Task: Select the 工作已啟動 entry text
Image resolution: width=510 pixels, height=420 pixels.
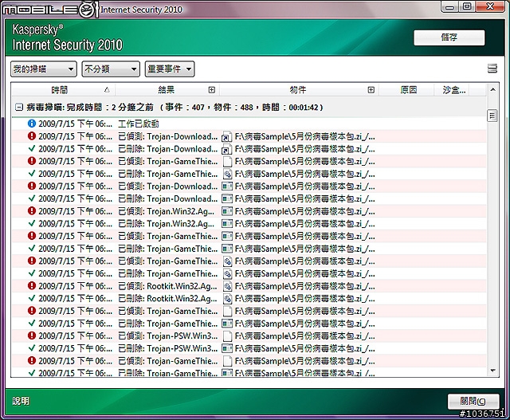Action: point(138,124)
